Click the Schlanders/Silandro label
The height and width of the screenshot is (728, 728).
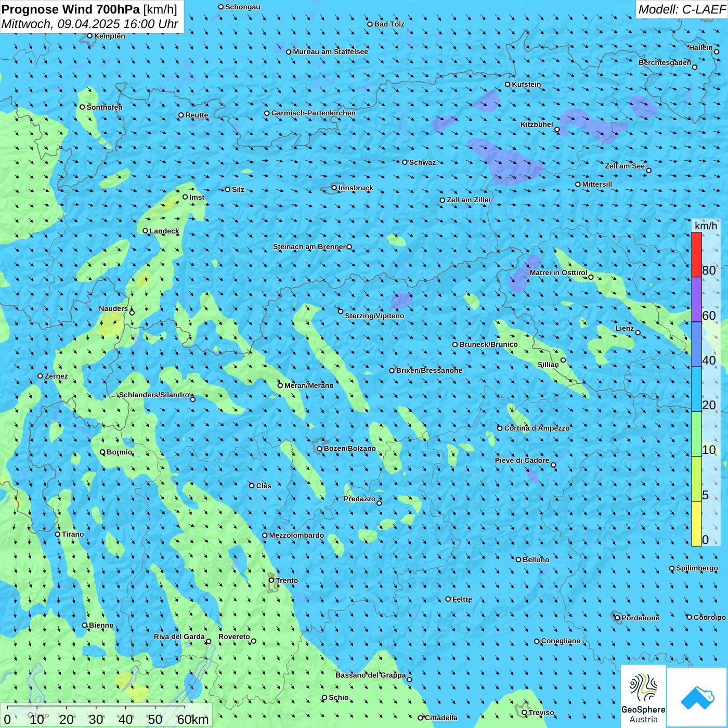(x=154, y=395)
